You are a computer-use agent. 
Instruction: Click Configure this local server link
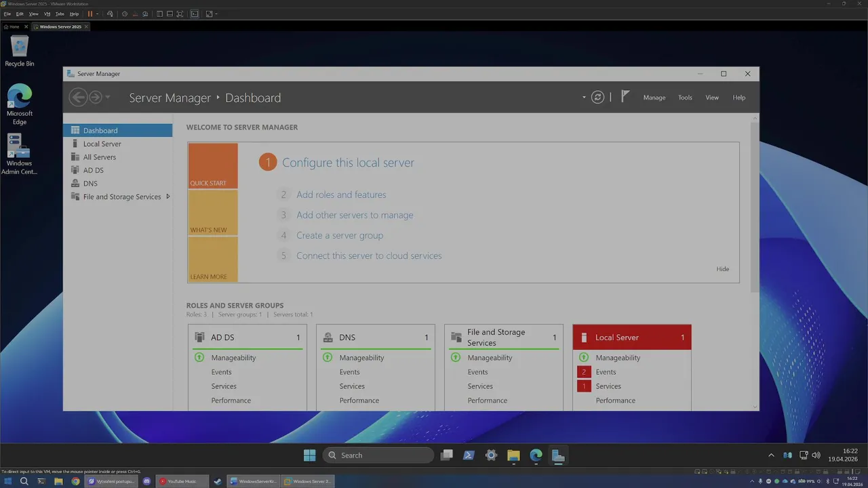pyautogui.click(x=348, y=163)
